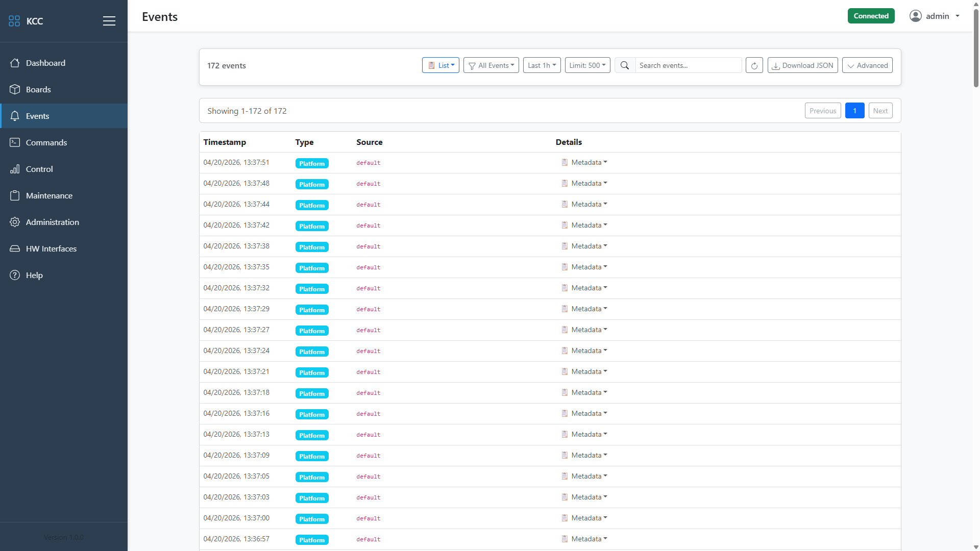Viewport: 980px width, 551px height.
Task: Click the admin user avatar icon
Action: click(915, 16)
